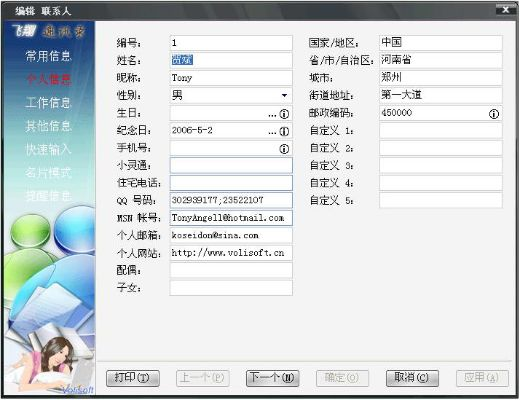Click the 上一个(P) button
The width and height of the screenshot is (520, 400).
pyautogui.click(x=203, y=378)
